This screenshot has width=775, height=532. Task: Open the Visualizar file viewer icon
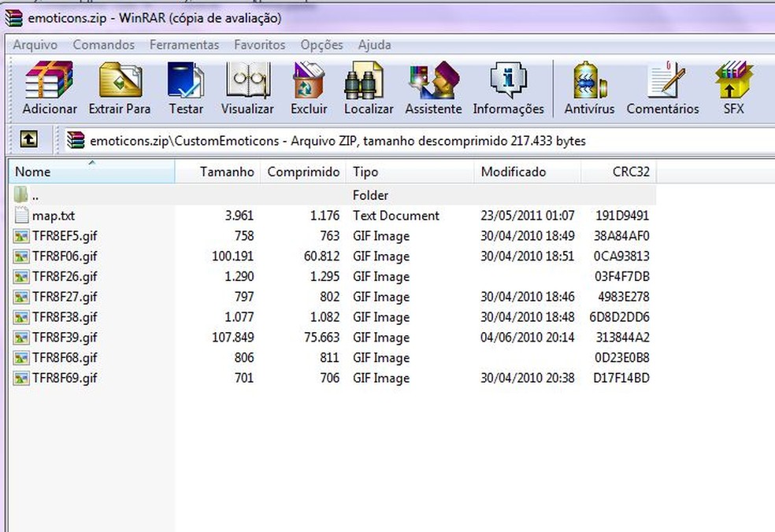247,80
